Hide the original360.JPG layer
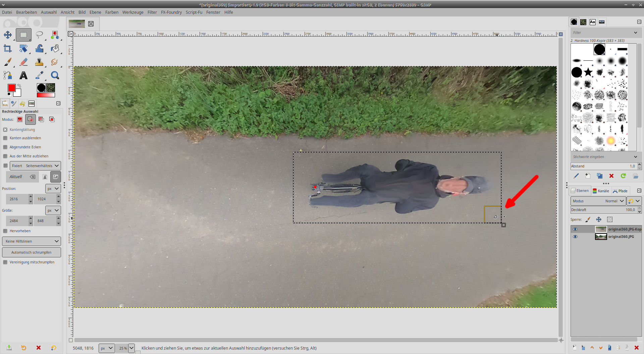This screenshot has height=354, width=644. tap(575, 237)
